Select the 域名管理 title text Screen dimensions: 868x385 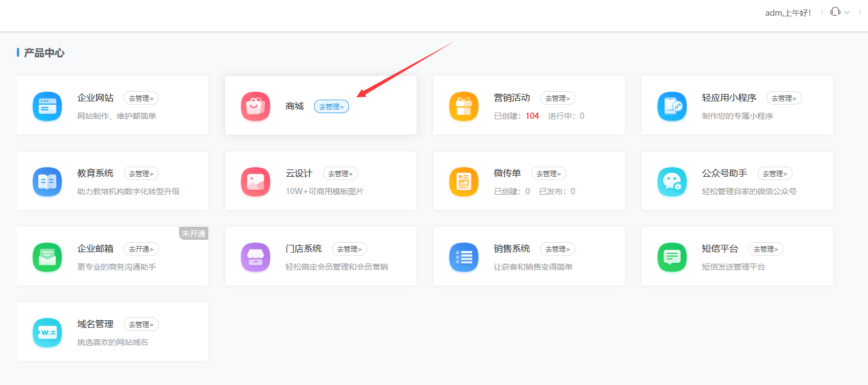95,324
